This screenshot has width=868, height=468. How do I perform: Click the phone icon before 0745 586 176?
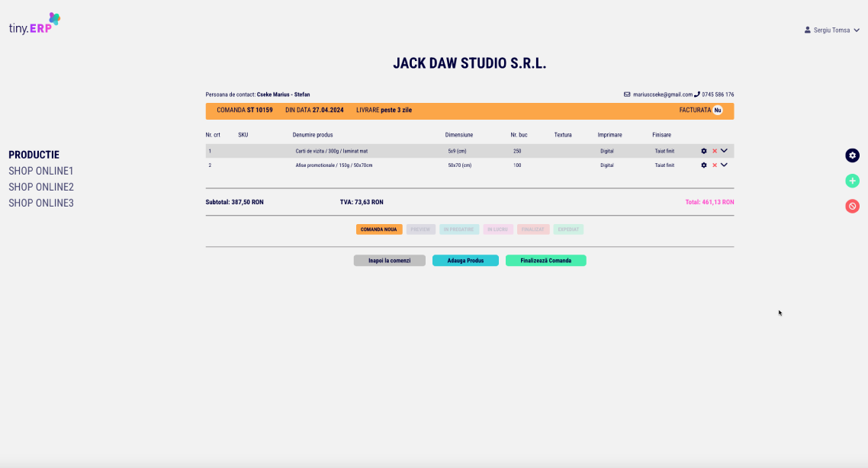[x=697, y=95]
